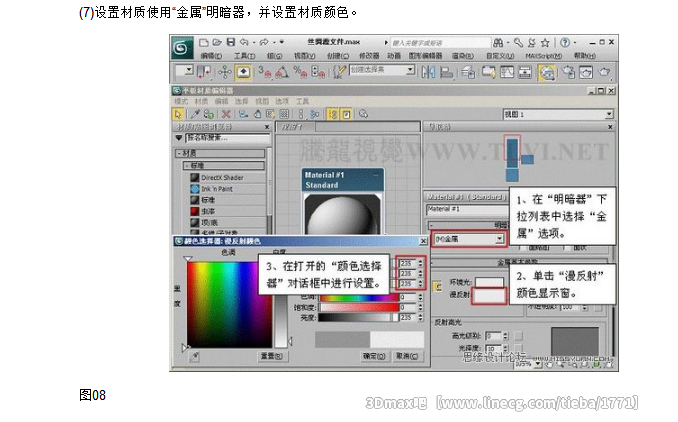
Task: Open the 修改器 menu
Action: [369, 56]
